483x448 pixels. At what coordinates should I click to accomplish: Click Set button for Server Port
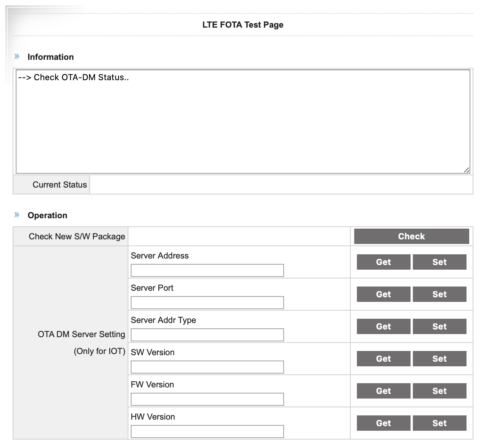click(x=439, y=294)
